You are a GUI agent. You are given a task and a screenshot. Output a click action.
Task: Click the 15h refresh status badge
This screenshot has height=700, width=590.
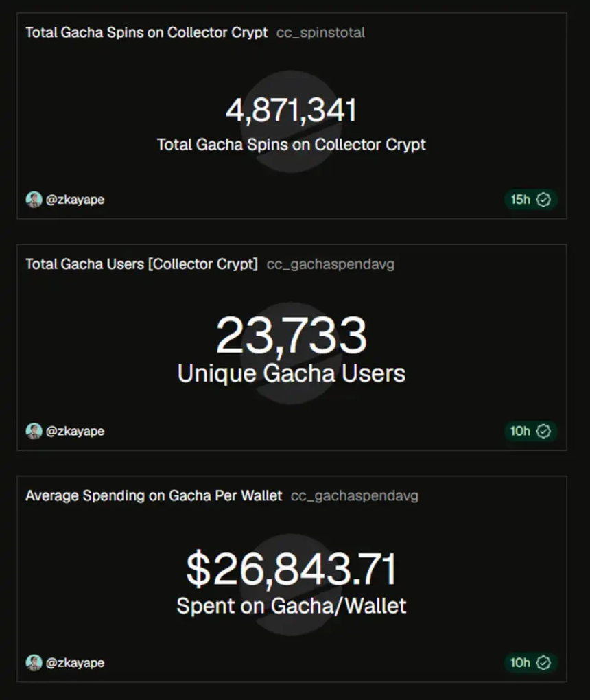(x=530, y=200)
